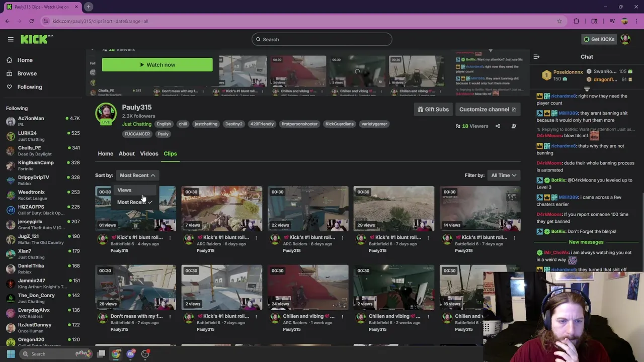Click the KickGuardians tag

(339, 124)
